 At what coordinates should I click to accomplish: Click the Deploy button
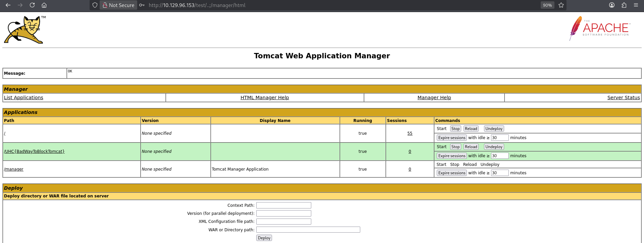264,238
